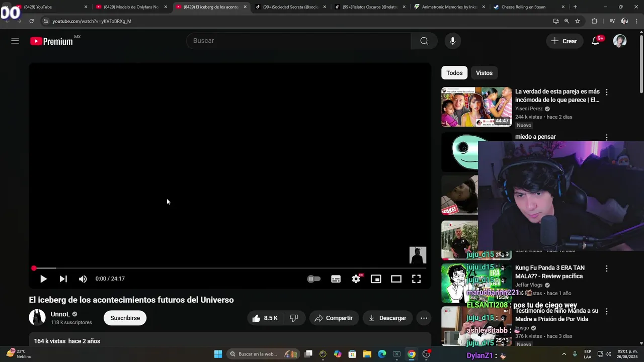Open options for 'La verdad de esta pareja' video
The height and width of the screenshot is (362, 644).
606,93
